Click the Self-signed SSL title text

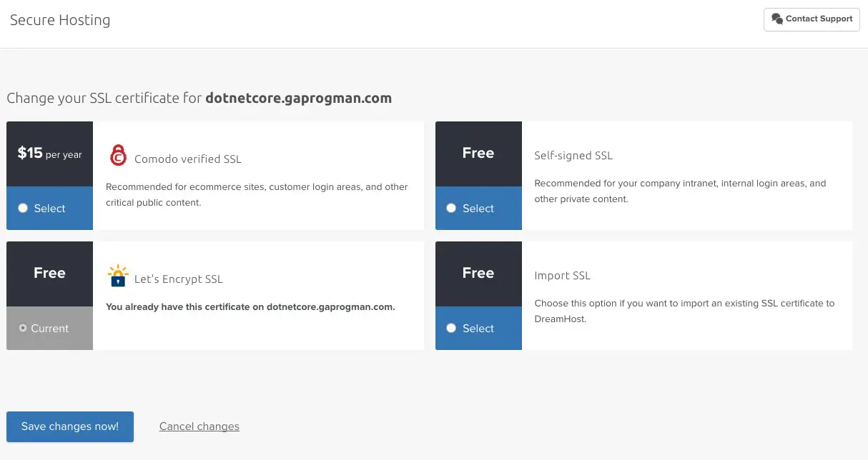573,156
